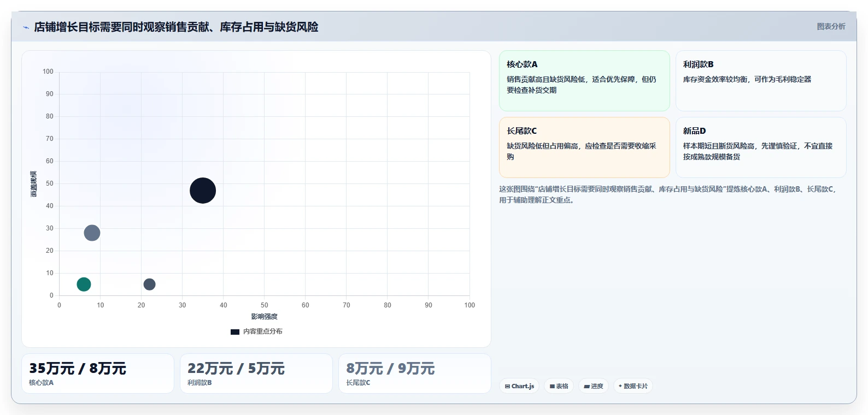Toggle the 内容重点分布 legend swatch
Viewport: 868px width, 415px height.
[x=235, y=331]
